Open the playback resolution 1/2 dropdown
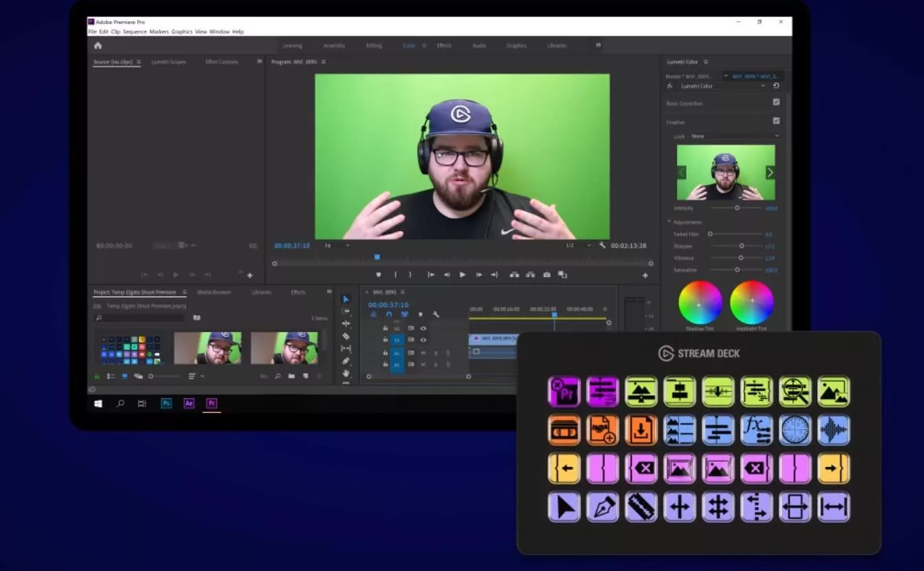 [578, 246]
